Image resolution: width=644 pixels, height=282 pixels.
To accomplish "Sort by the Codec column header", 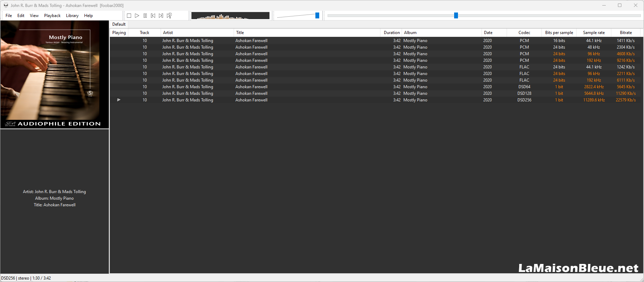I will tap(524, 33).
